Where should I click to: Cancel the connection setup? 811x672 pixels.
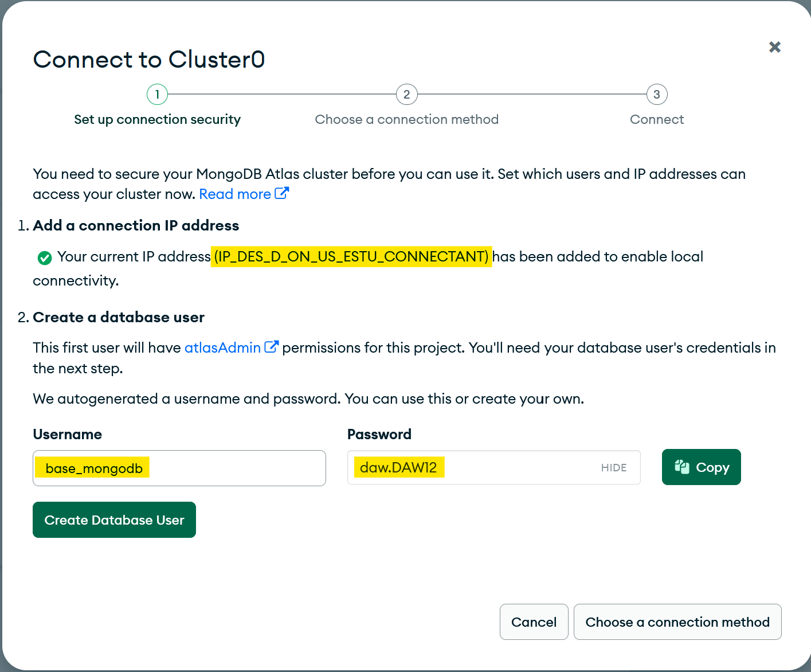[x=534, y=622]
